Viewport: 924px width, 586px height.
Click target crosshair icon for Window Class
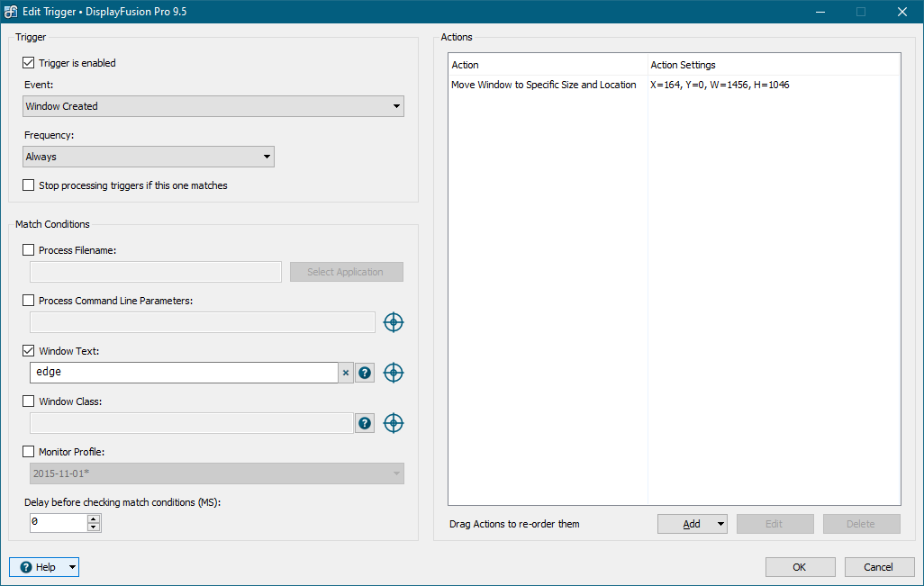[x=394, y=423]
